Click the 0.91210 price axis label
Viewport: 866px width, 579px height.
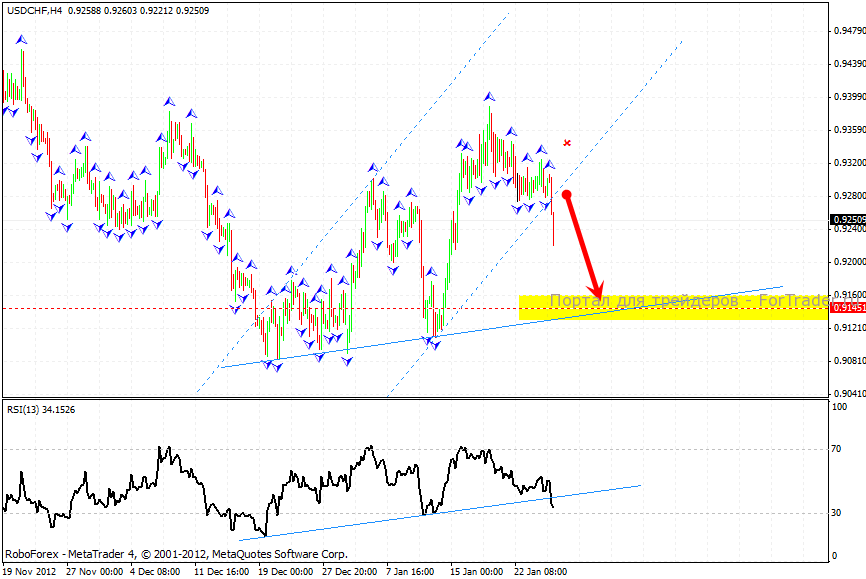coord(849,328)
